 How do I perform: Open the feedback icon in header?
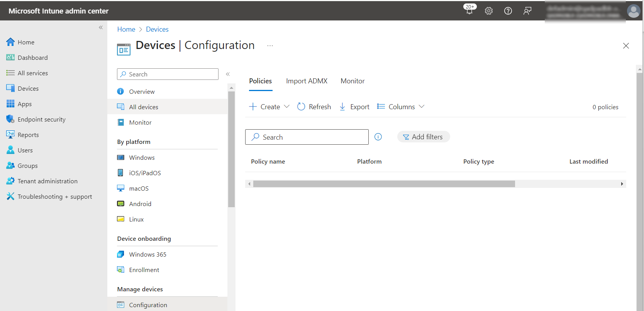tap(527, 11)
